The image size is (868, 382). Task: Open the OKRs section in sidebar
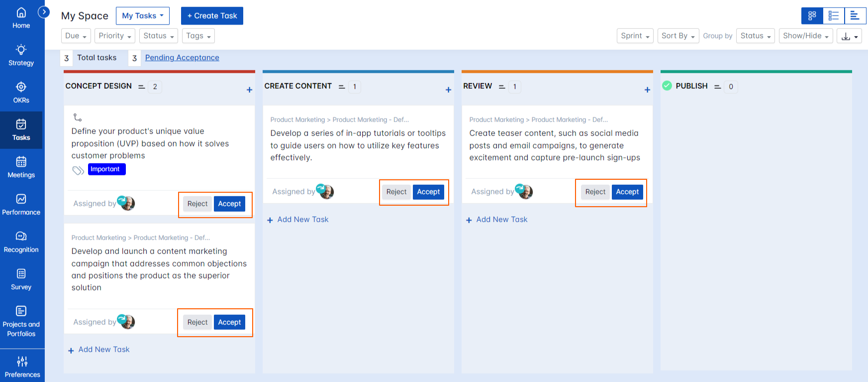21,93
